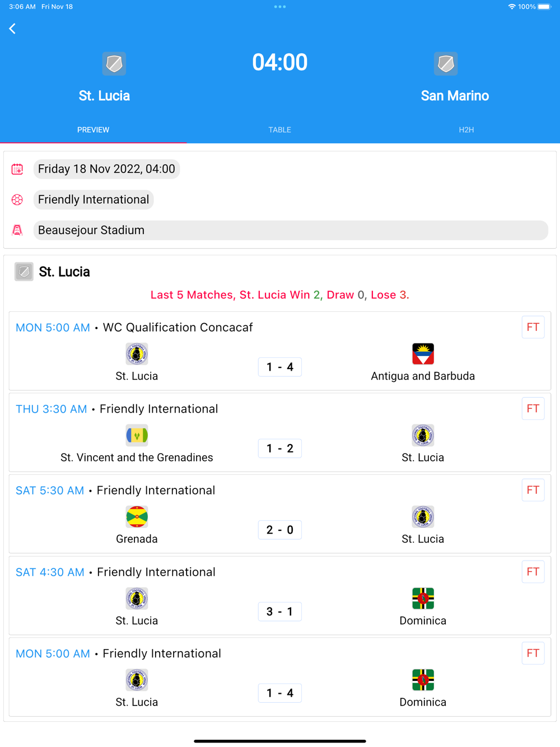Open the 1 - 2 score of St. Vincent match

pyautogui.click(x=279, y=449)
